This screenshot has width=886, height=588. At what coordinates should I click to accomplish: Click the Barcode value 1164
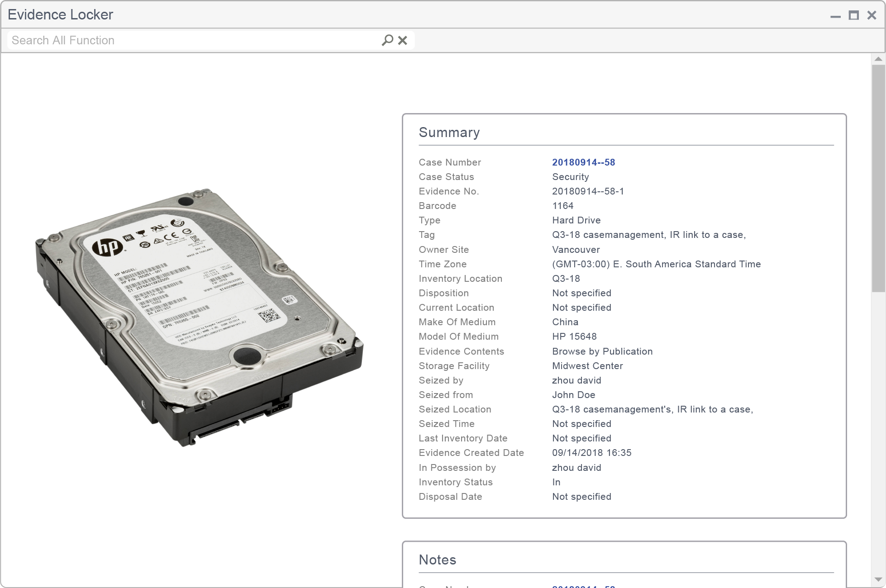coord(562,206)
